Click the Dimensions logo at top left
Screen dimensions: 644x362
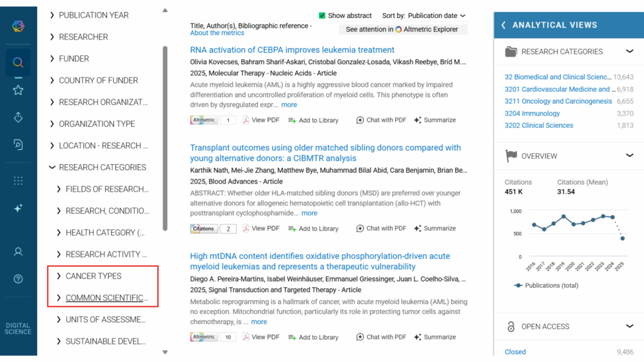point(18,26)
